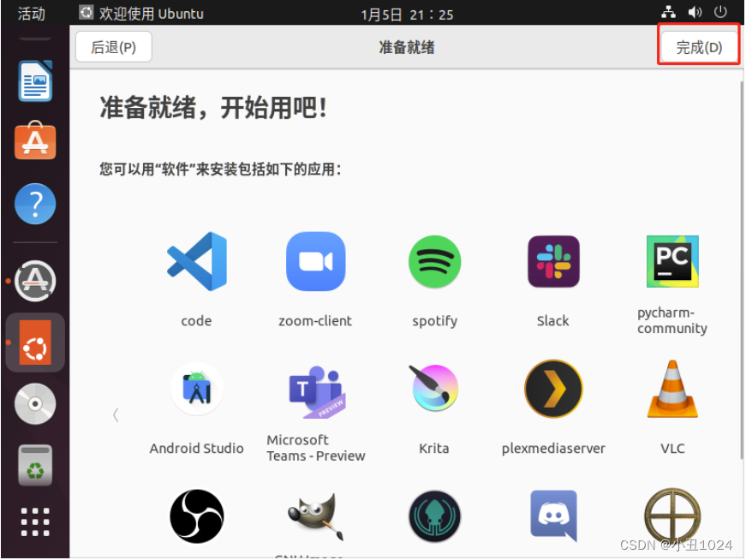Click the Discord app icon
This screenshot has width=746, height=560.
point(553,515)
